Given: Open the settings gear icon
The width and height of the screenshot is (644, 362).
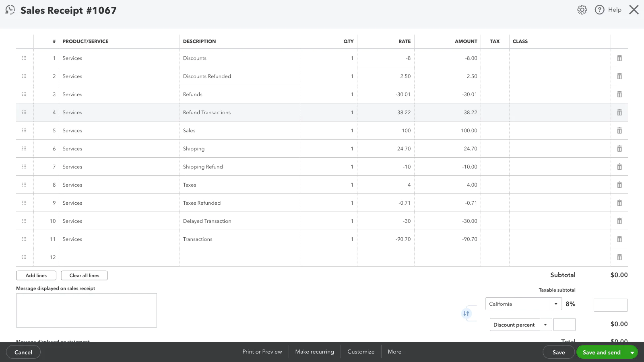Looking at the screenshot, I should pos(582,10).
